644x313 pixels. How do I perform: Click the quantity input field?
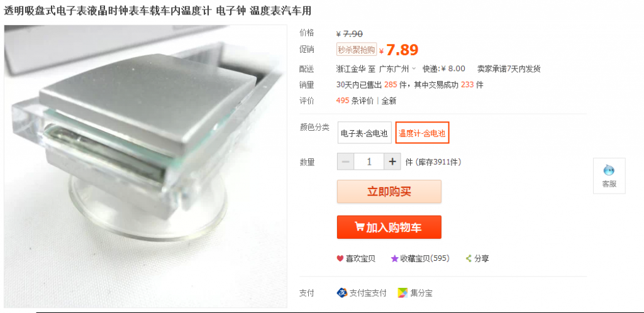coord(369,162)
